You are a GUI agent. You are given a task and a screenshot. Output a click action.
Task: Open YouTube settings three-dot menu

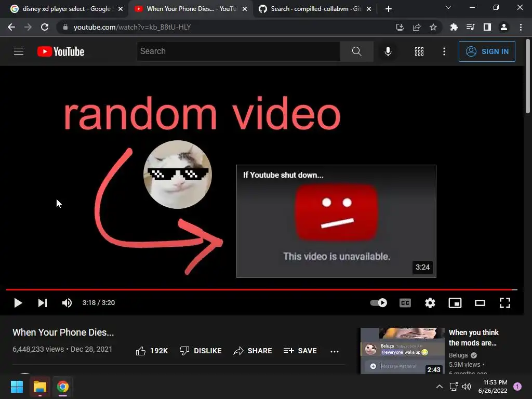tap(444, 51)
